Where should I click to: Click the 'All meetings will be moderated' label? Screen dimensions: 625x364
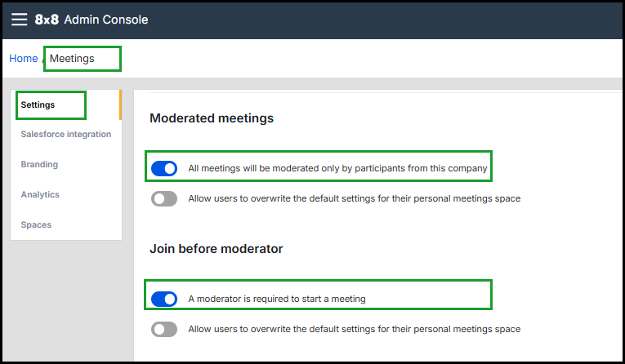(337, 169)
